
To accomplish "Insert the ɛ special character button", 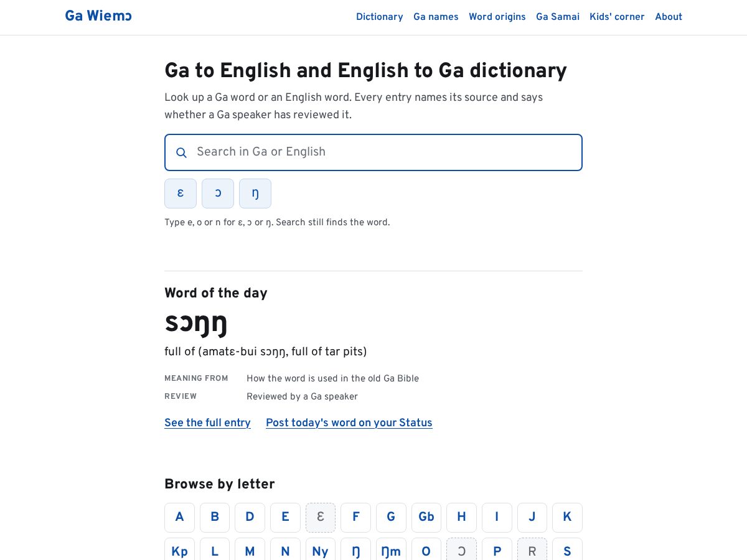I will pos(181,194).
